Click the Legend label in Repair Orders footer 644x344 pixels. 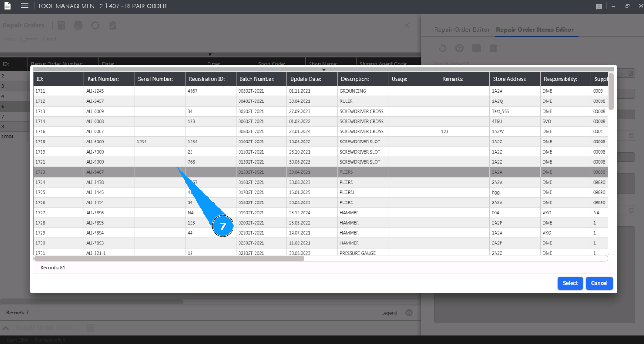[389, 313]
